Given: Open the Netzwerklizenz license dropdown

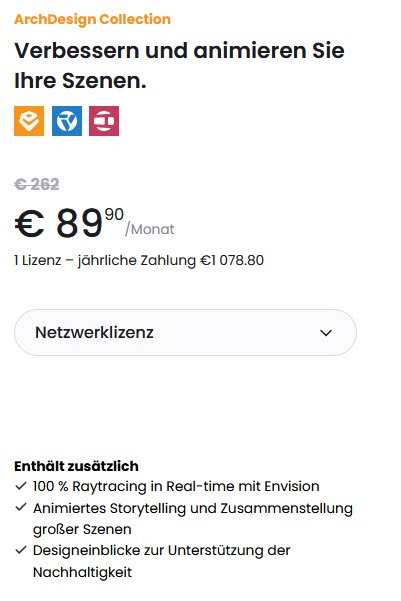Looking at the screenshot, I should (x=186, y=332).
